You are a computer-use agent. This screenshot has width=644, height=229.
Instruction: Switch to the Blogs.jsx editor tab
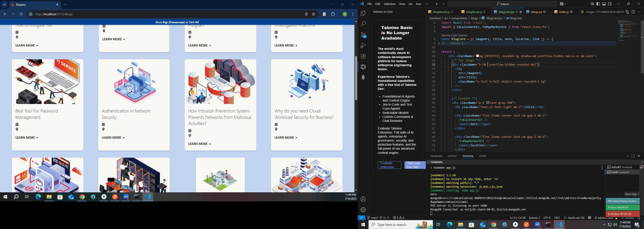[x=537, y=12]
